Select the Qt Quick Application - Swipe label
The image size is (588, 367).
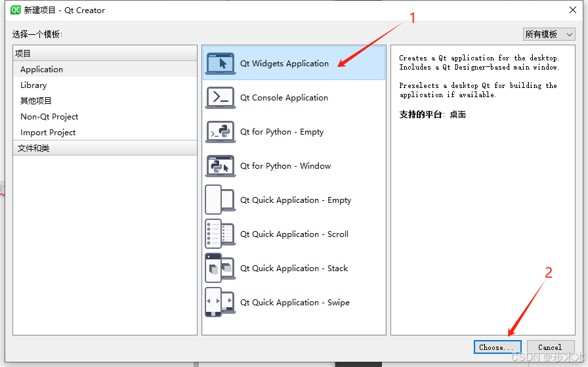295,303
